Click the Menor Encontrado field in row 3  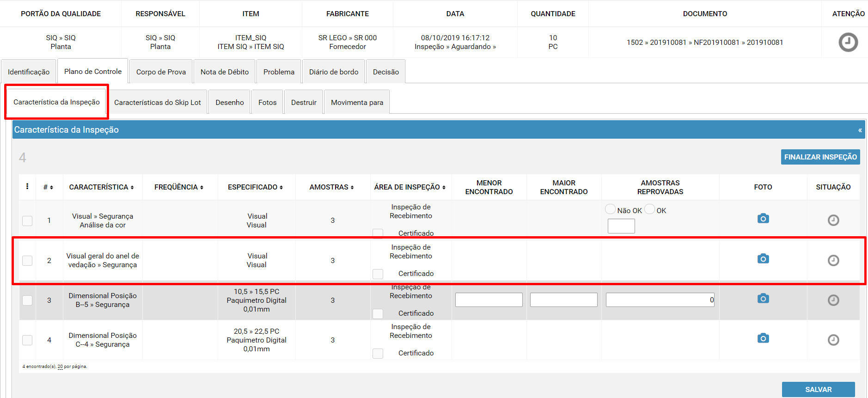pyautogui.click(x=489, y=300)
